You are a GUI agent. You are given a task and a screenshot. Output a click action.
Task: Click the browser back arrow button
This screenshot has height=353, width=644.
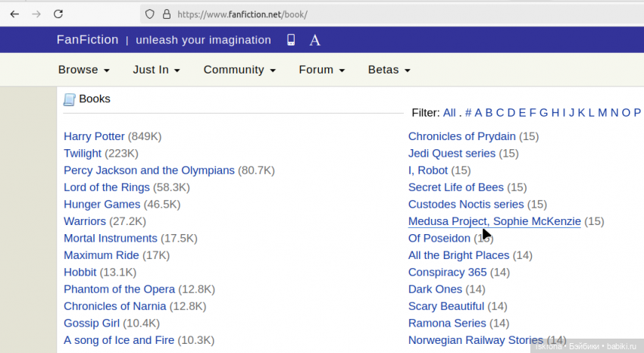(x=14, y=14)
